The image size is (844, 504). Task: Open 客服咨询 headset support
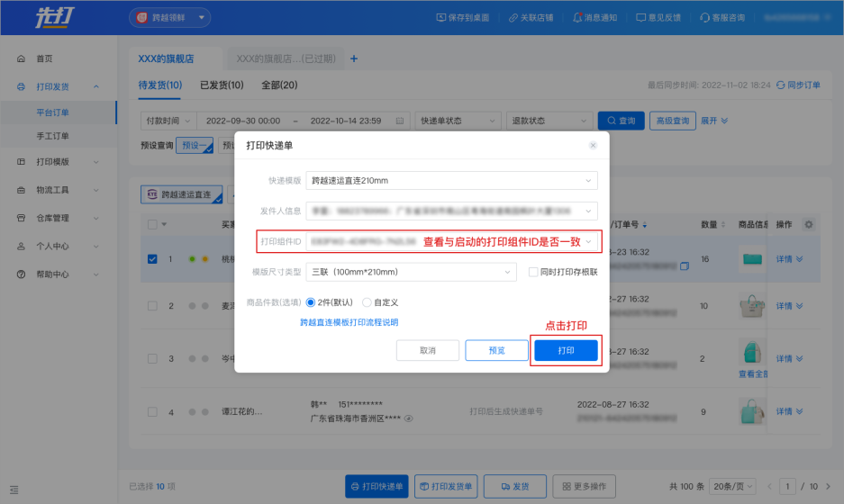tap(703, 17)
